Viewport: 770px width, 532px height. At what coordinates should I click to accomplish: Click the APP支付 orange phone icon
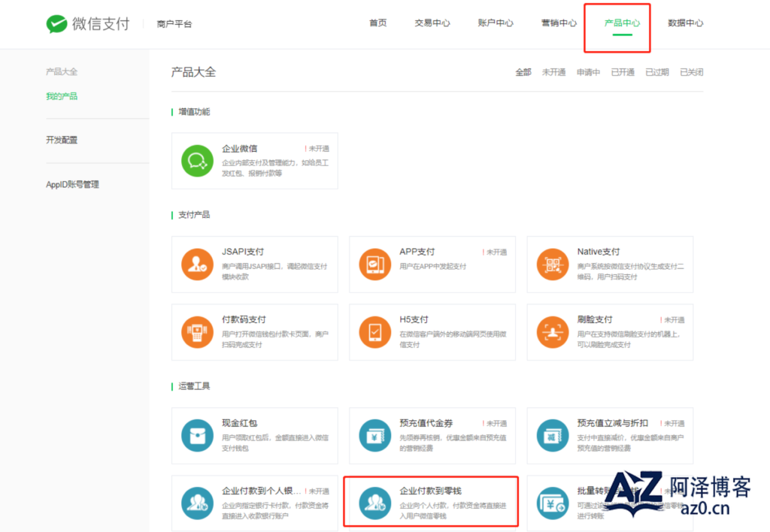pyautogui.click(x=374, y=264)
